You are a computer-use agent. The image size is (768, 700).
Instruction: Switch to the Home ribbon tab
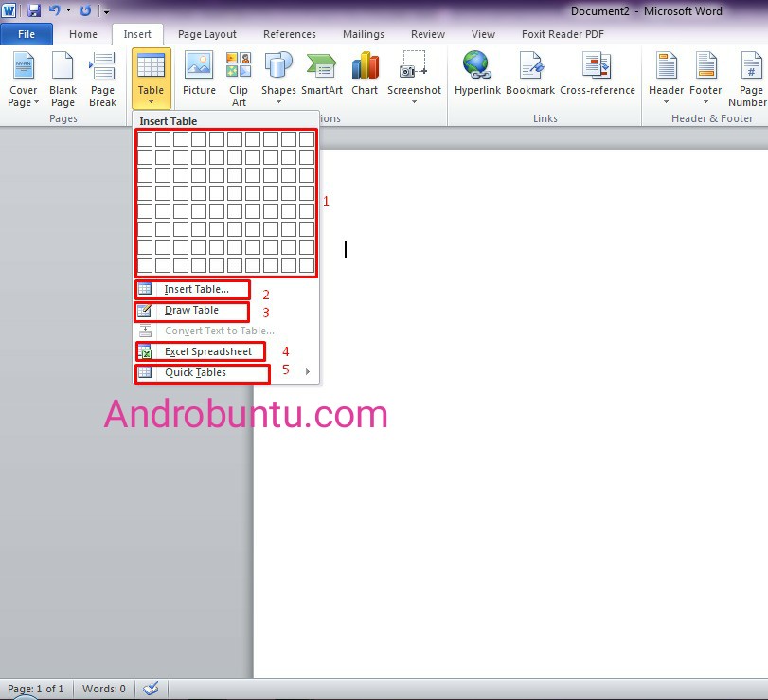82,33
